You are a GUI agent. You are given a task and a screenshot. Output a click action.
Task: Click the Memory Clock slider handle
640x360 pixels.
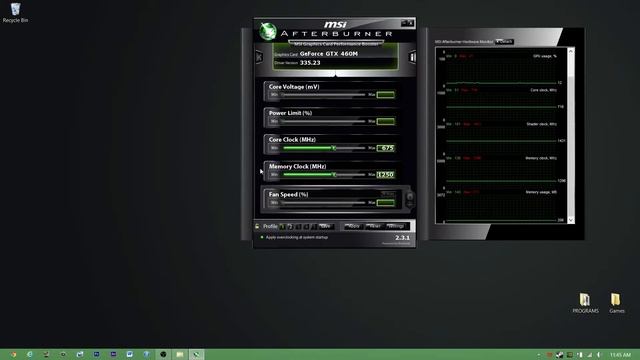(x=334, y=175)
